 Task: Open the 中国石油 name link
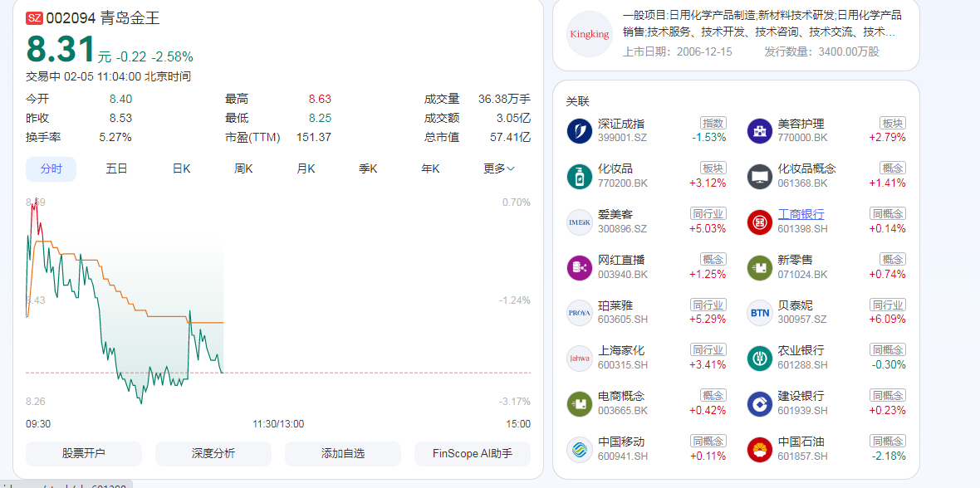coord(801,442)
